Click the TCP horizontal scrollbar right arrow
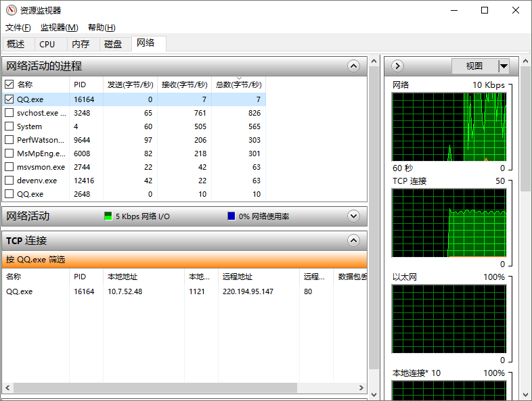The width and height of the screenshot is (532, 401). [x=361, y=387]
